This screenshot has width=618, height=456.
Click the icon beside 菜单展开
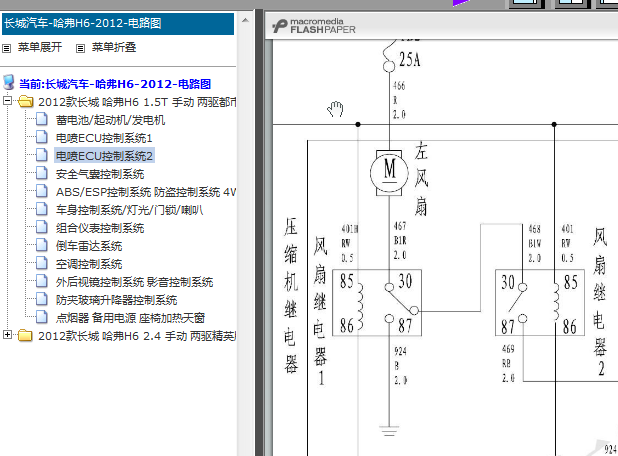[7, 48]
